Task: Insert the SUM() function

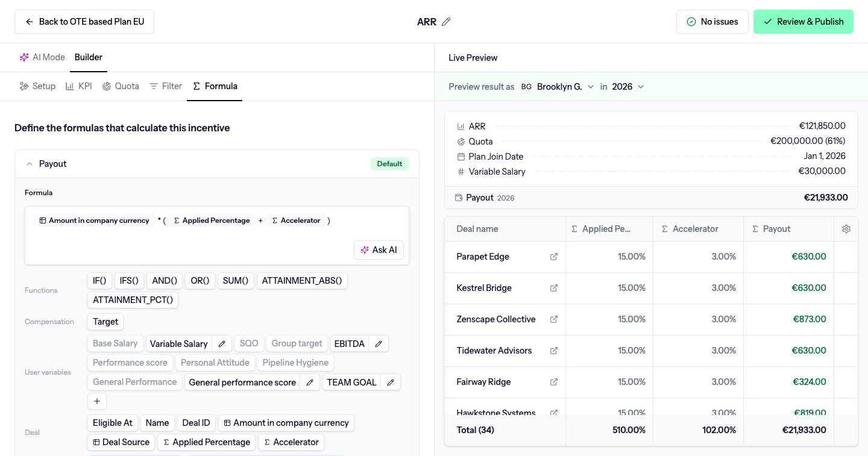Action: pyautogui.click(x=236, y=281)
